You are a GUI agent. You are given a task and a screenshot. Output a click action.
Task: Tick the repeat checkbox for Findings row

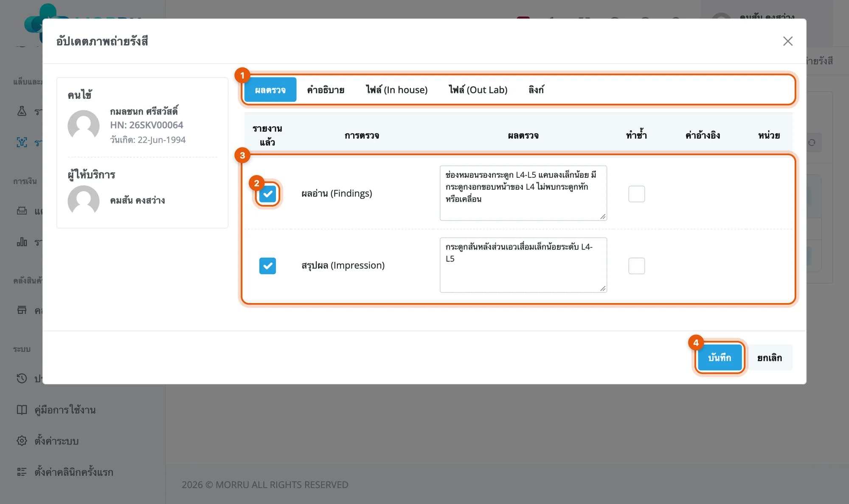point(637,194)
